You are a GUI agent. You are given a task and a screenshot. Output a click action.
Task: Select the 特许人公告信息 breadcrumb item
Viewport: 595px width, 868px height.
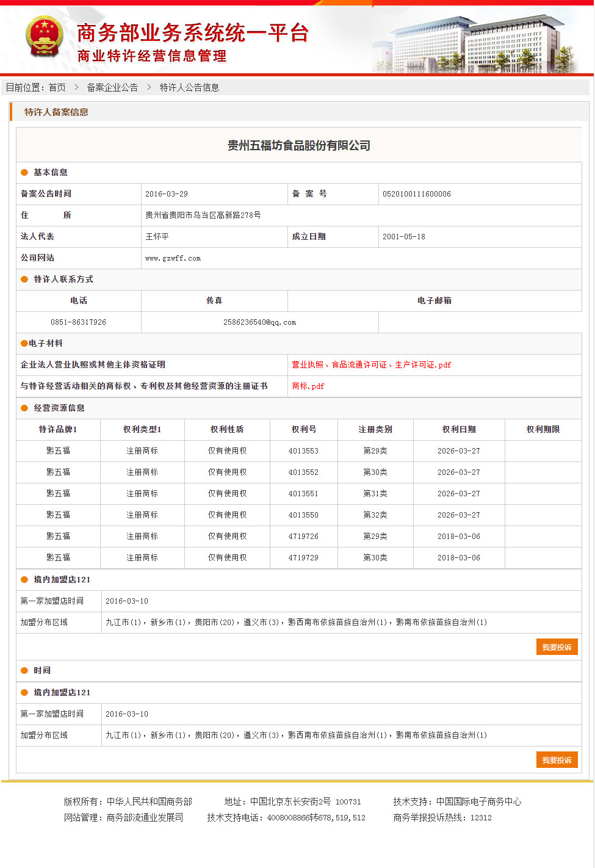[190, 87]
